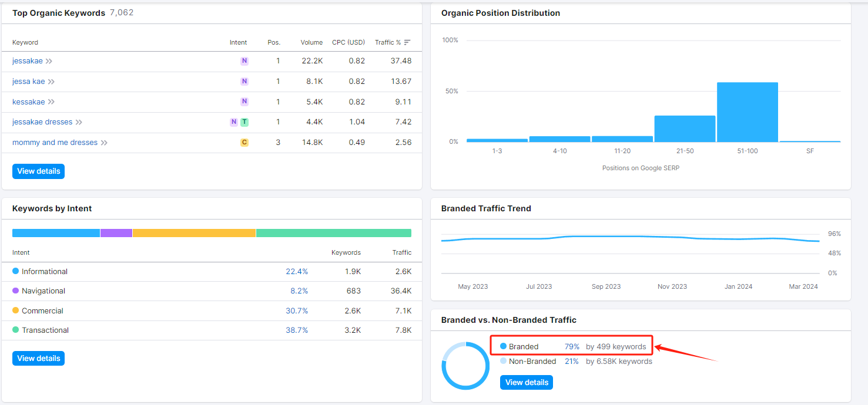Click double-chevron icon beside jessa kae
The image size is (868, 405).
click(52, 82)
